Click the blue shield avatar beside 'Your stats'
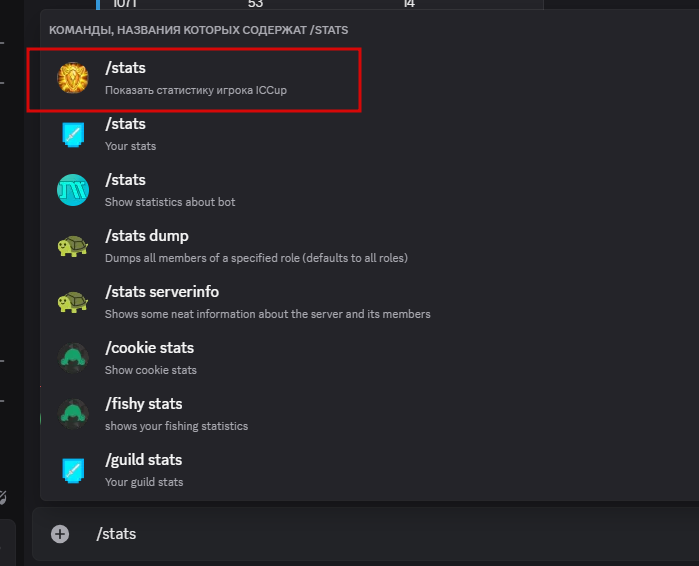Viewport: 699px width, 566px height. click(73, 134)
